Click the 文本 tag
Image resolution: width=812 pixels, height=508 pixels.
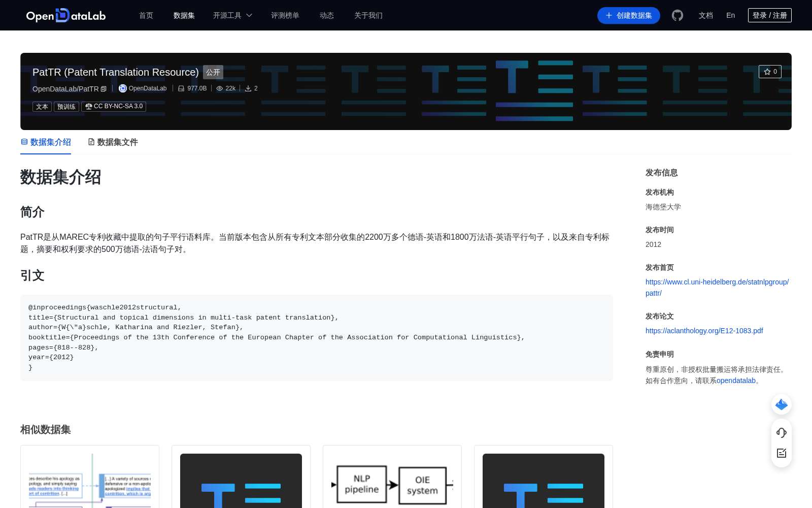pos(42,107)
